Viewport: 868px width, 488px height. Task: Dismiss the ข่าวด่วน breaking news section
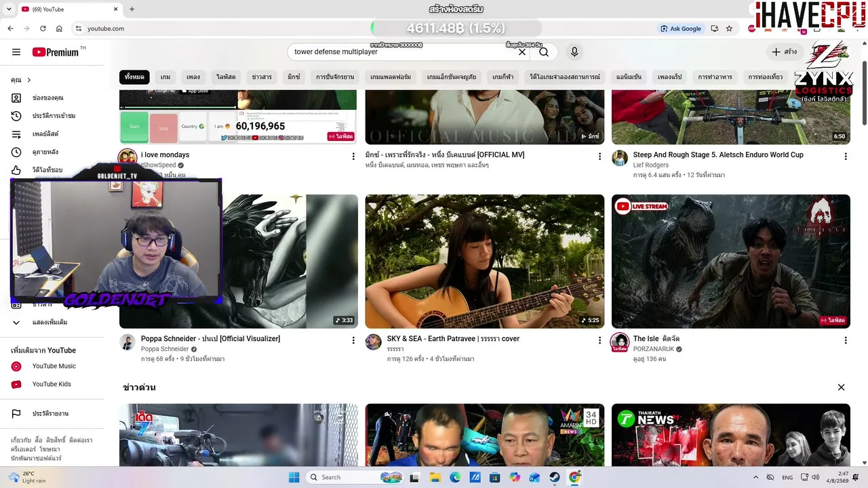[841, 388]
